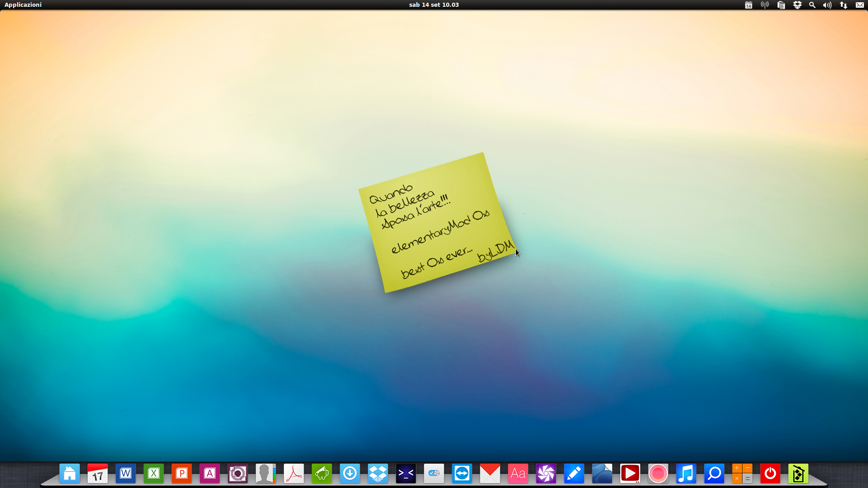Screen dimensions: 868x488
Task: Open the sound volume indicator
Action: pos(827,5)
